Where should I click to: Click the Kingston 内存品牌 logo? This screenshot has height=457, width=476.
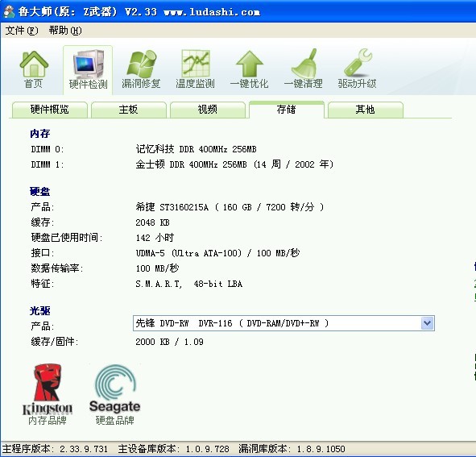click(x=48, y=394)
